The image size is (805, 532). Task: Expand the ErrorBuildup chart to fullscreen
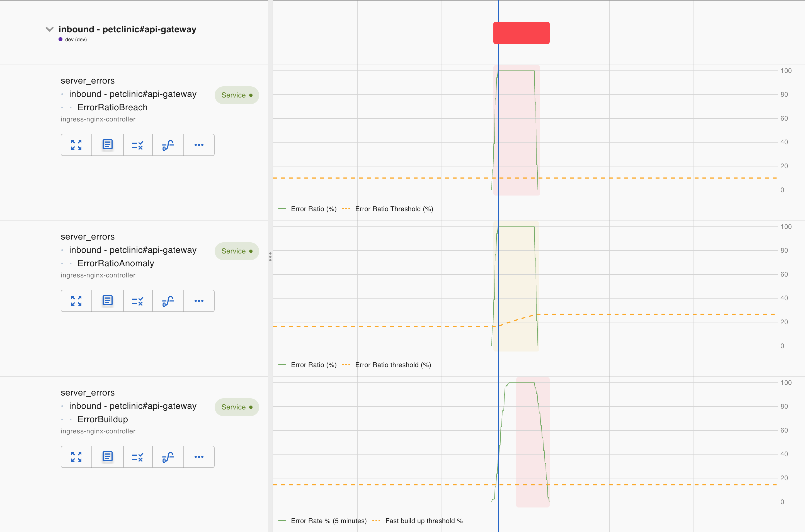point(76,457)
